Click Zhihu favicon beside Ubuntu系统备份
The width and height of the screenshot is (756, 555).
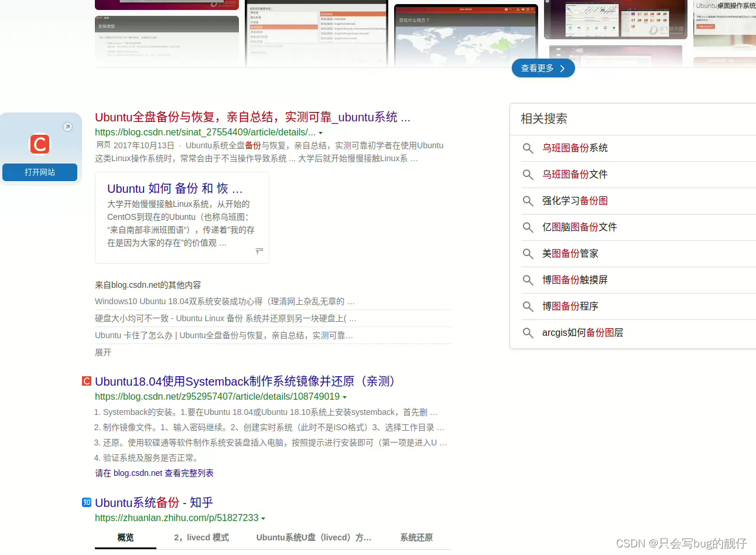click(x=87, y=502)
